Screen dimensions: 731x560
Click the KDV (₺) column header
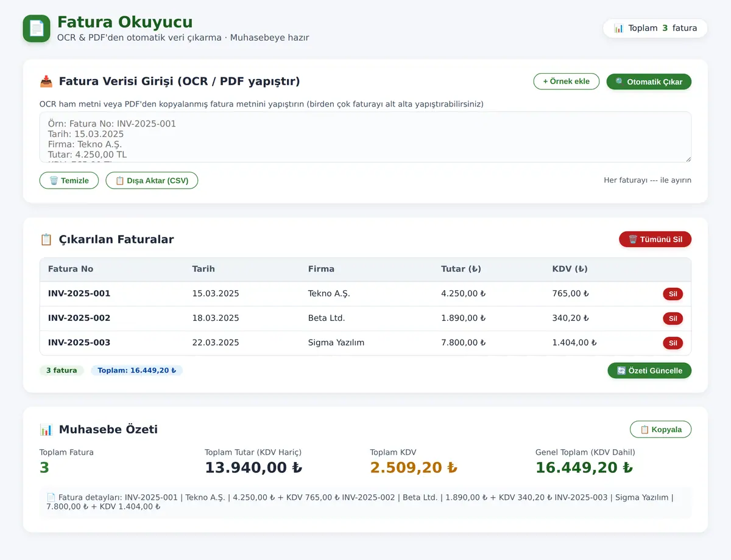click(570, 269)
